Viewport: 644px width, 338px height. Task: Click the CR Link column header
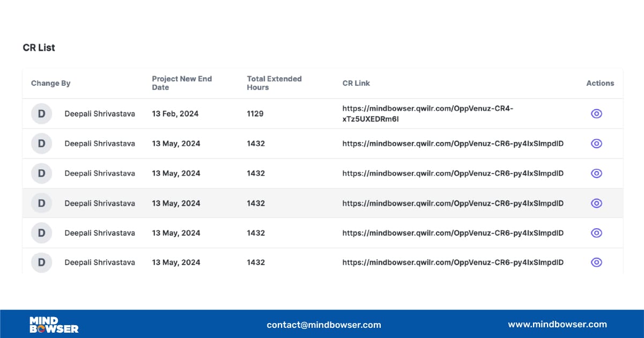click(x=356, y=83)
